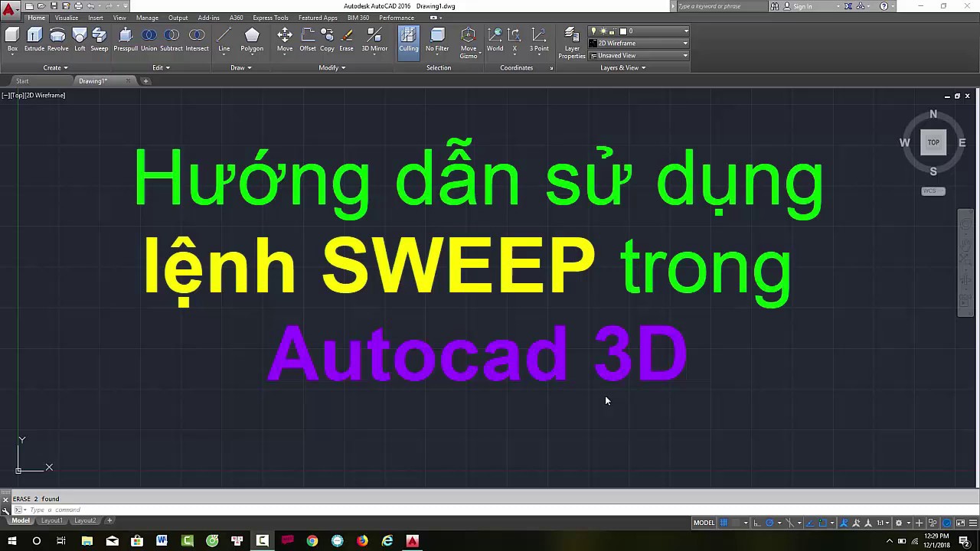
Task: Set UCS to World
Action: [495, 40]
